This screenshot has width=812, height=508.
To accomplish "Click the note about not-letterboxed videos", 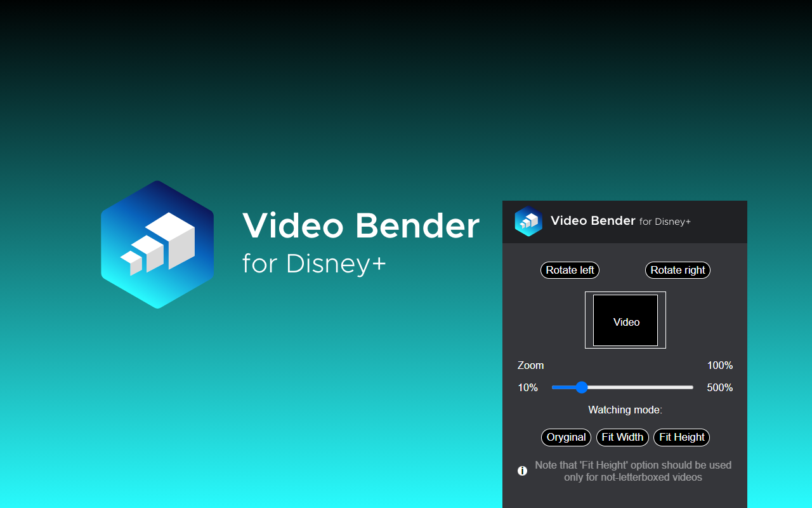I will [x=633, y=471].
